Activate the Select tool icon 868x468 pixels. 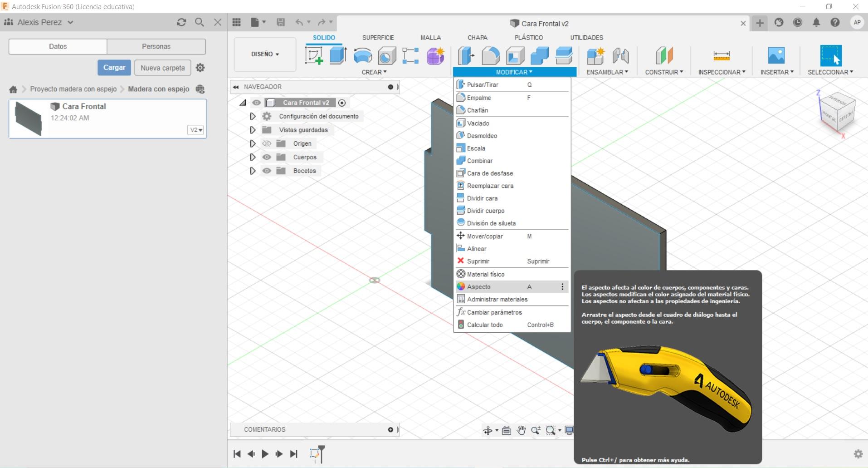831,56
